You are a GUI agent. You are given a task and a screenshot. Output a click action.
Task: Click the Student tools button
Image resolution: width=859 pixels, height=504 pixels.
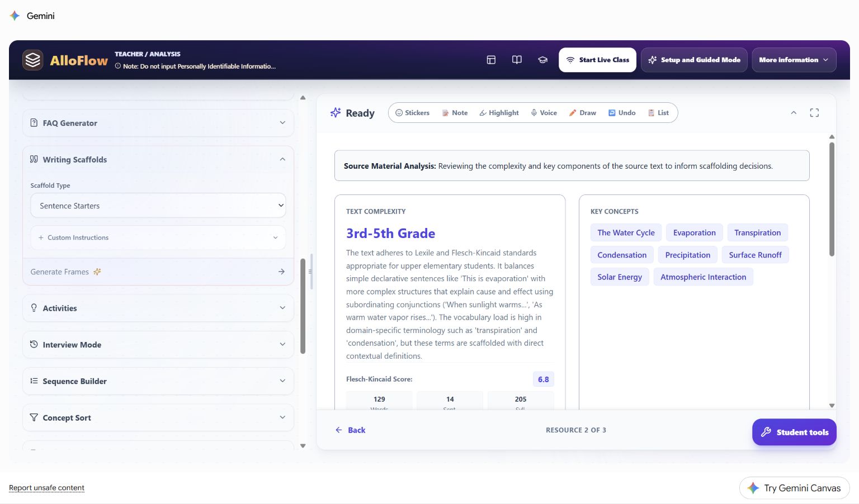pos(794,432)
